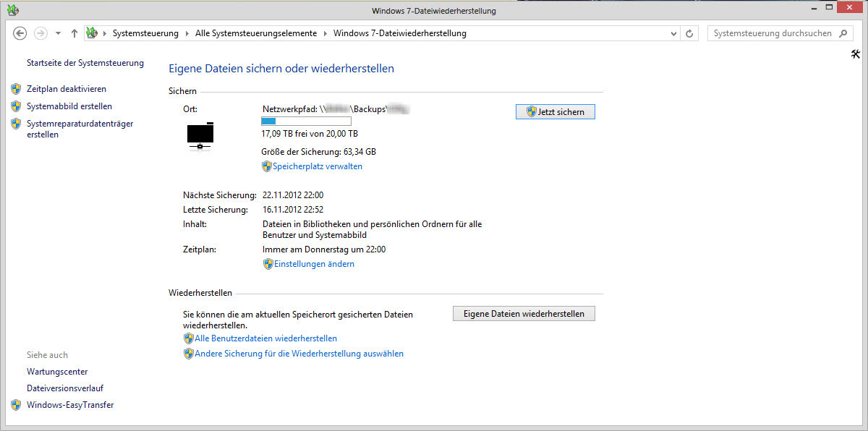Image resolution: width=868 pixels, height=431 pixels.
Task: Click Speicherplatz verwalten
Action: [x=318, y=166]
